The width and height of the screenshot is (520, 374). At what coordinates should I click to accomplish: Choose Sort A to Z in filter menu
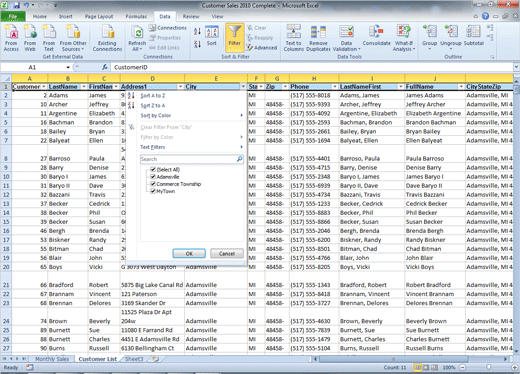152,96
